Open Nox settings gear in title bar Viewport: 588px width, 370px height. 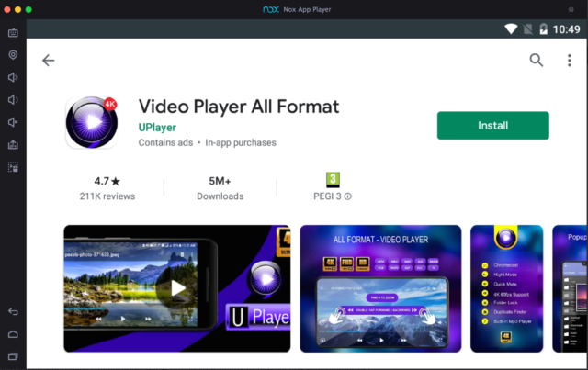pos(571,10)
